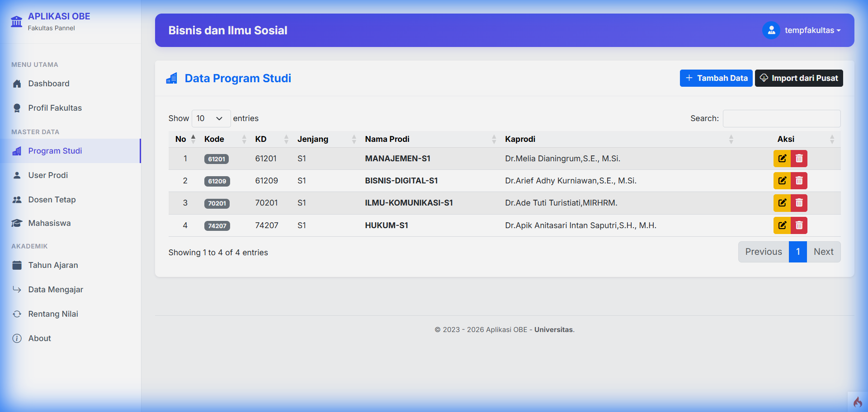Open Dashboard from the sidebar
This screenshot has width=868, height=412.
point(49,84)
